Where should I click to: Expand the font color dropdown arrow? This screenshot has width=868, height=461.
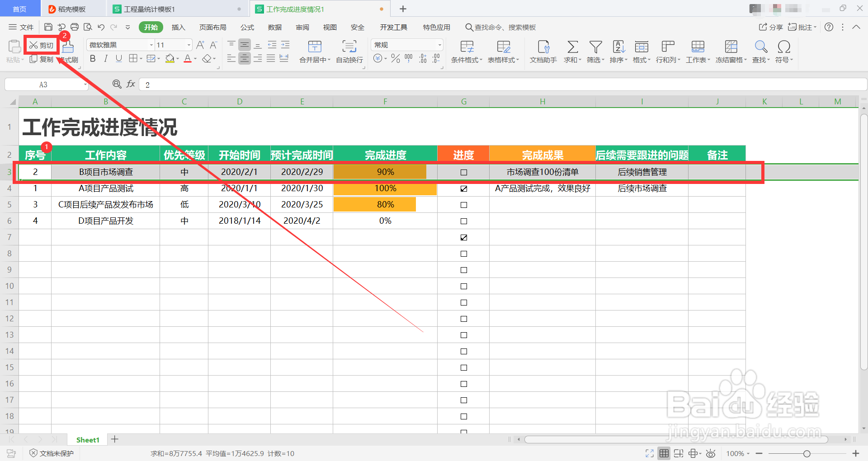pyautogui.click(x=195, y=59)
